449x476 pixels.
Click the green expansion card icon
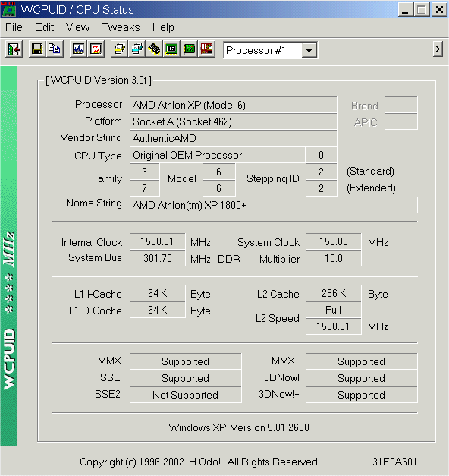tap(190, 49)
